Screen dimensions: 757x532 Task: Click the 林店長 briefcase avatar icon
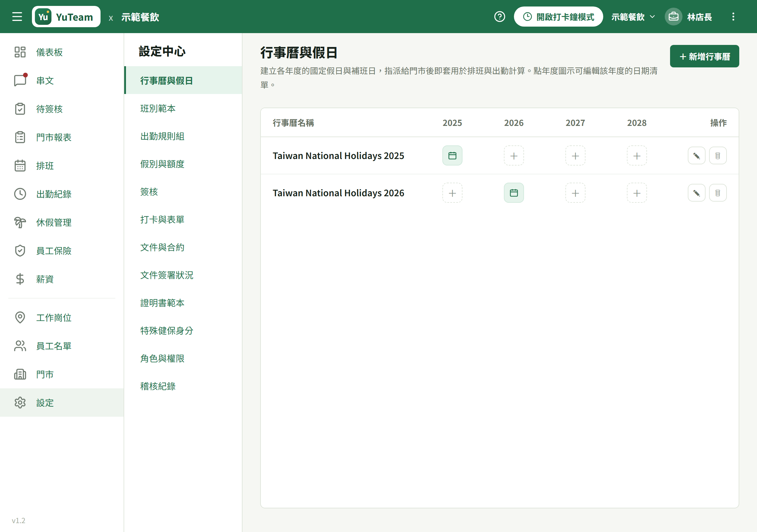pos(673,17)
